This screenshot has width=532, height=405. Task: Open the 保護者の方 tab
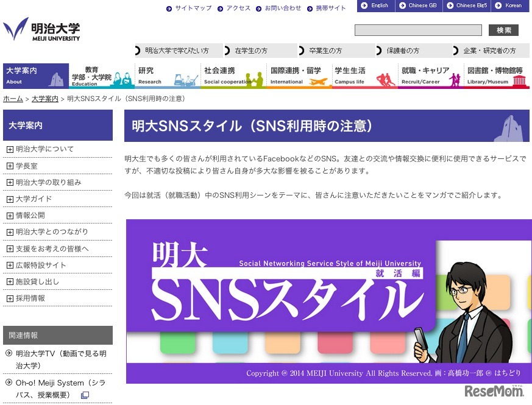tap(404, 51)
